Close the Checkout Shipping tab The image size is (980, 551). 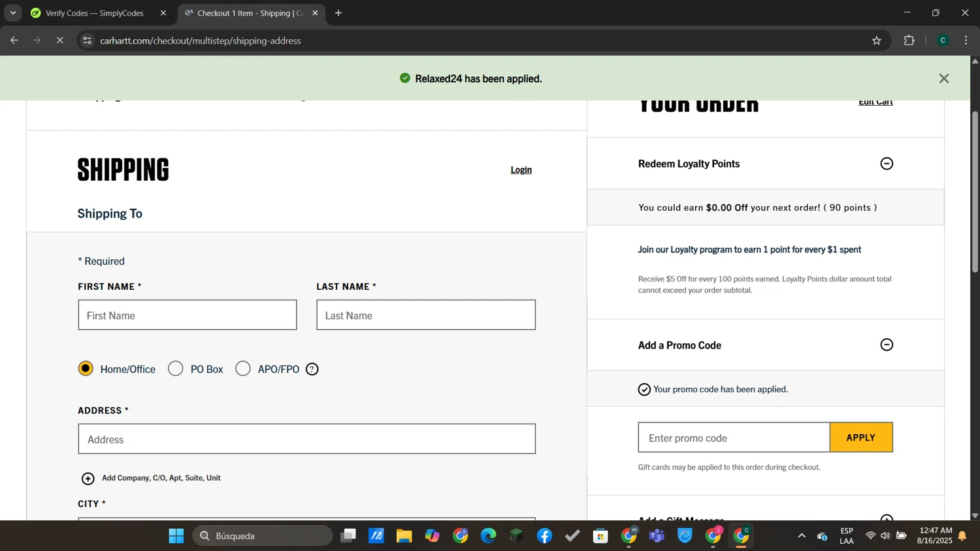[x=315, y=13]
